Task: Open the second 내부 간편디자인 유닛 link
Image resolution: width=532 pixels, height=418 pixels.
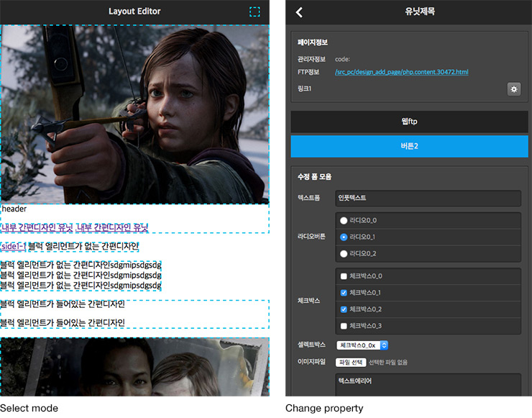Action: tap(112, 227)
